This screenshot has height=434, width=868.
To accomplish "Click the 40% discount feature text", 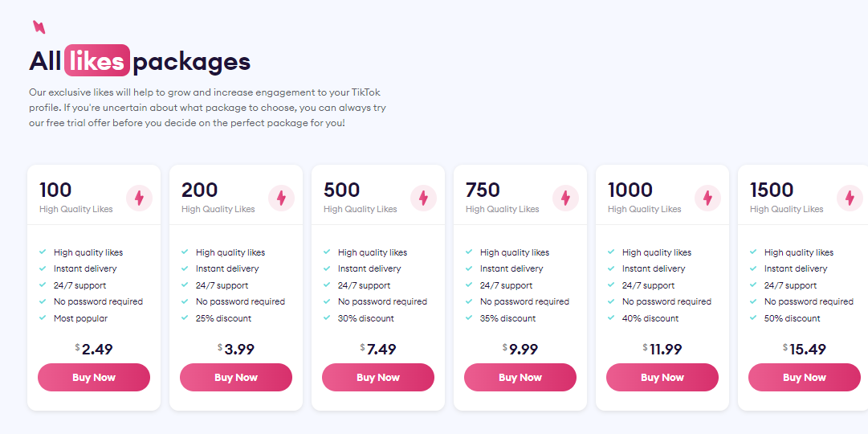I will (650, 318).
